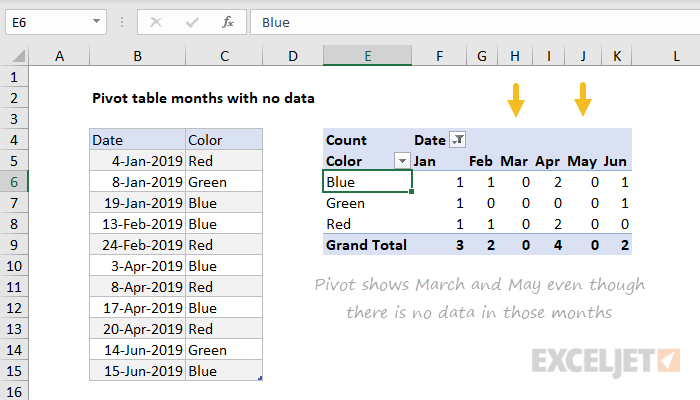Select cell with 13-Feb-2019
Viewport: 700px width, 400px height.
point(138,224)
